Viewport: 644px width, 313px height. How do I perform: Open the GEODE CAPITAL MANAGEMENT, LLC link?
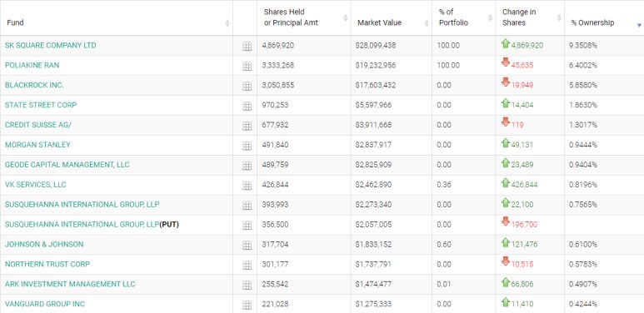click(67, 165)
